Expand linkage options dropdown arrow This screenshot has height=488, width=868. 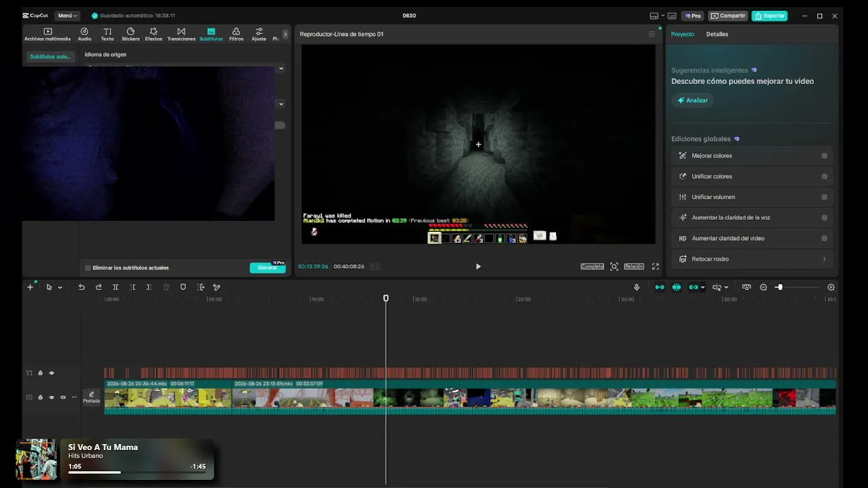tap(703, 287)
